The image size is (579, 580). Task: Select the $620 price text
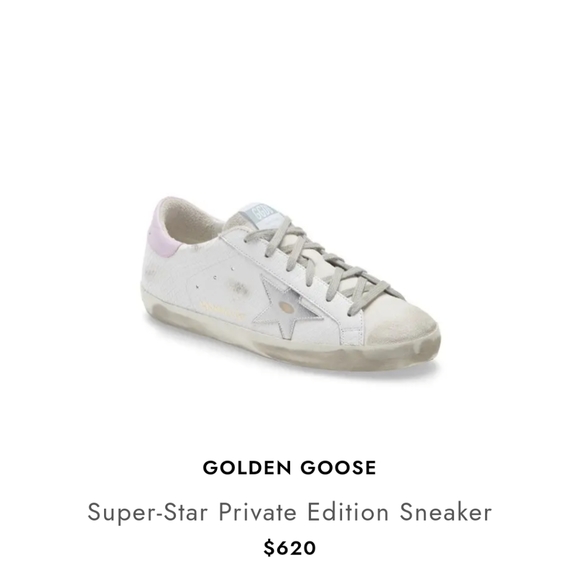(289, 548)
